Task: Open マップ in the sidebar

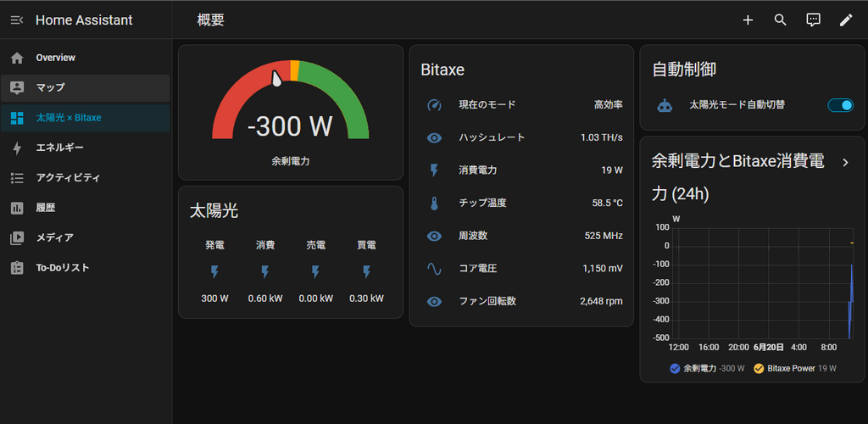Action: 86,87
